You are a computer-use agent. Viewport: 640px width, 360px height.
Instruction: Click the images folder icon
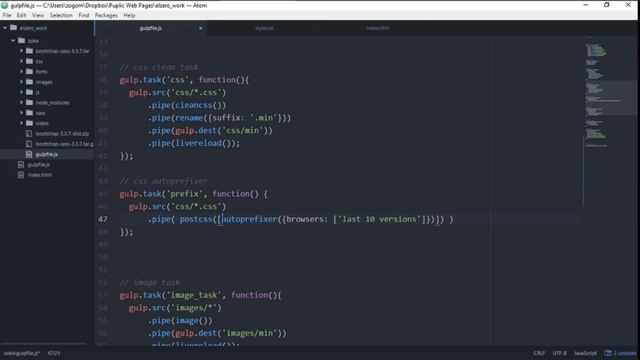(x=29, y=82)
